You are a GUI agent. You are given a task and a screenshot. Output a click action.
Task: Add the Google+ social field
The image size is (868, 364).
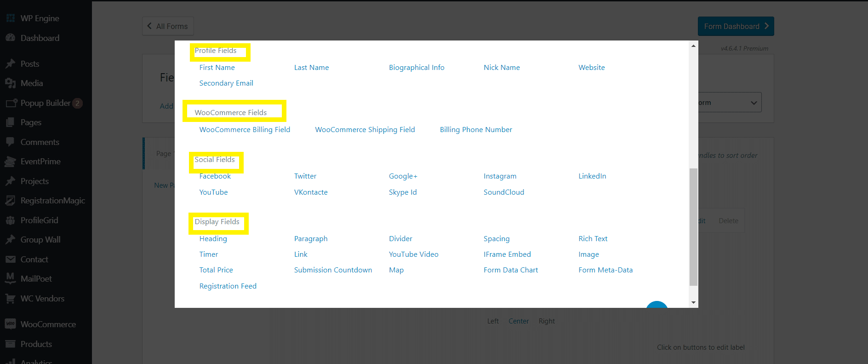point(403,176)
